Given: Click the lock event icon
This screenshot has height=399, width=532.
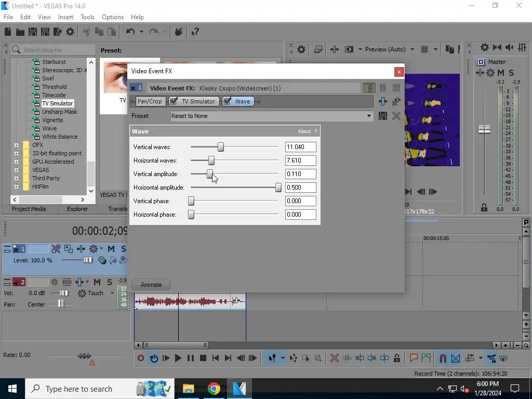Looking at the screenshot, I should (396, 358).
